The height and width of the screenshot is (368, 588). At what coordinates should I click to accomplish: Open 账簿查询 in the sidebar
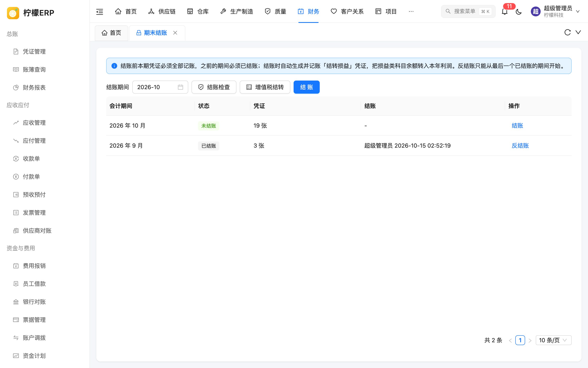[45, 70]
